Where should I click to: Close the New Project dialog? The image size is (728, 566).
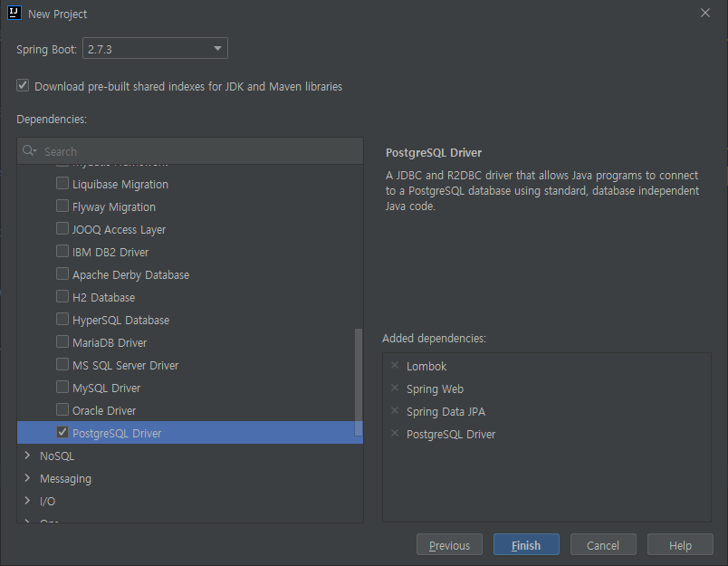click(x=705, y=13)
